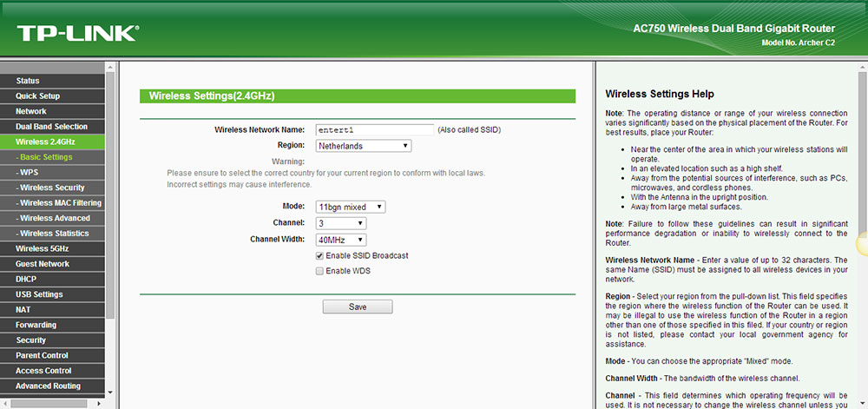
Task: Open the Access Control menu
Action: click(52, 371)
